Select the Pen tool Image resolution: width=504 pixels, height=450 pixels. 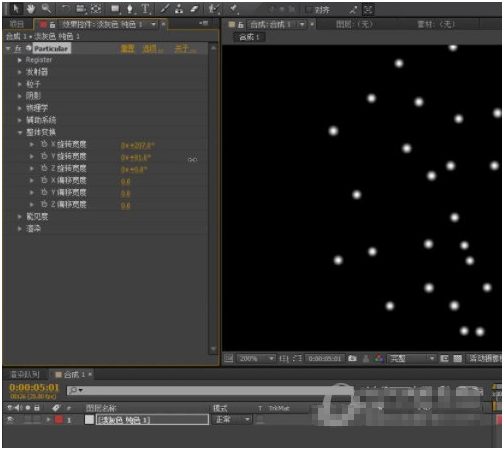[130, 9]
